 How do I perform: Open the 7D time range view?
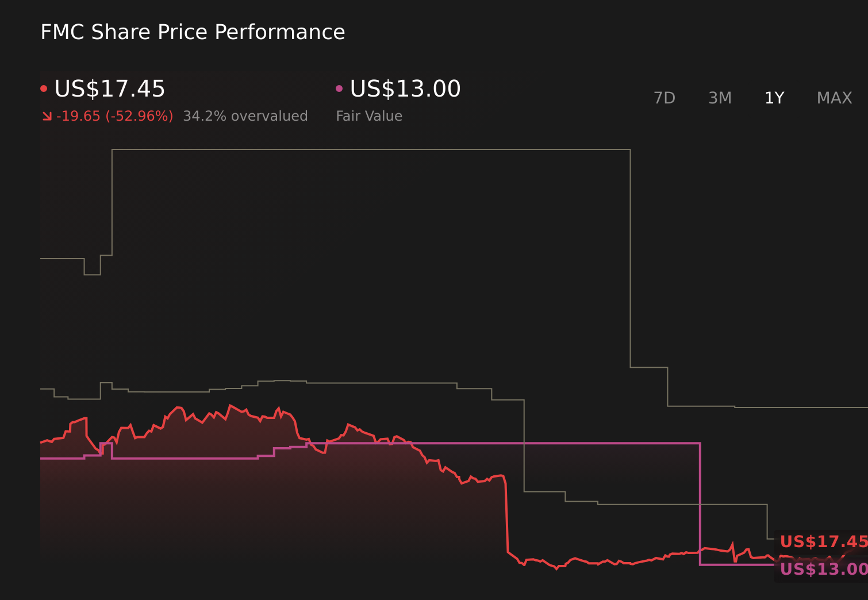665,98
